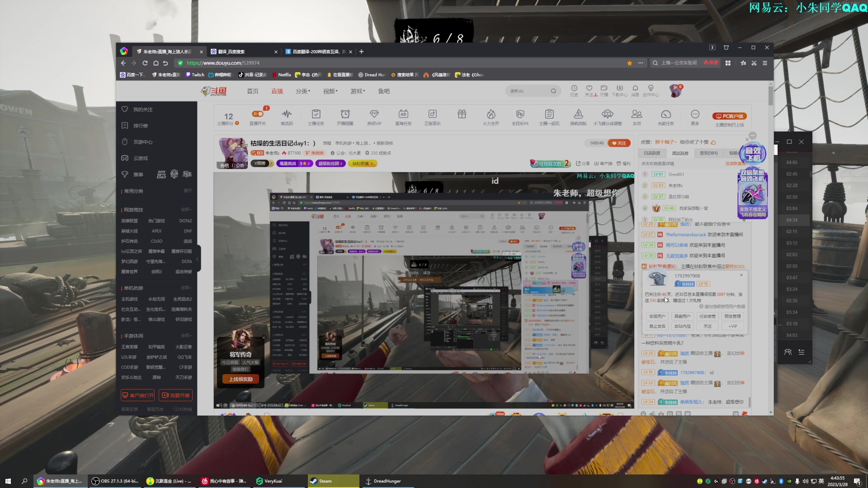This screenshot has width=868, height=488.
Task: Open the 扬帆启航 sailboat icon
Action: (578, 117)
